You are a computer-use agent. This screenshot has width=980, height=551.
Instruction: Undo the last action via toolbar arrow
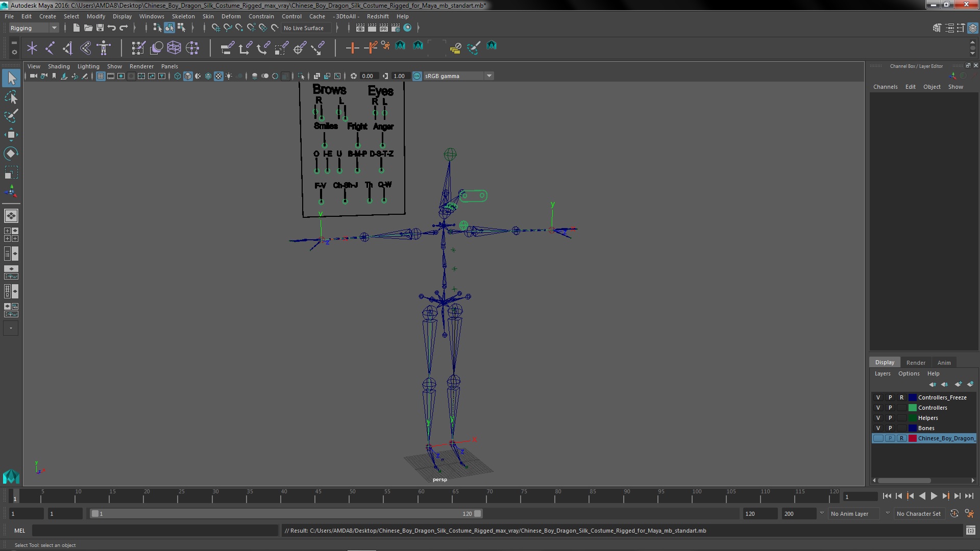click(112, 28)
